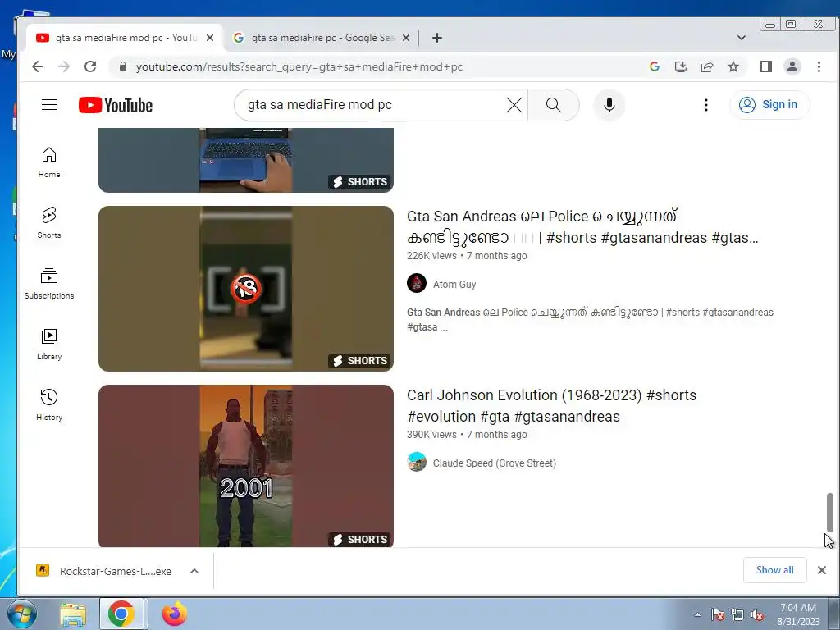The height and width of the screenshot is (630, 840).
Task: Open Chrome three-dot menu
Action: tap(819, 66)
